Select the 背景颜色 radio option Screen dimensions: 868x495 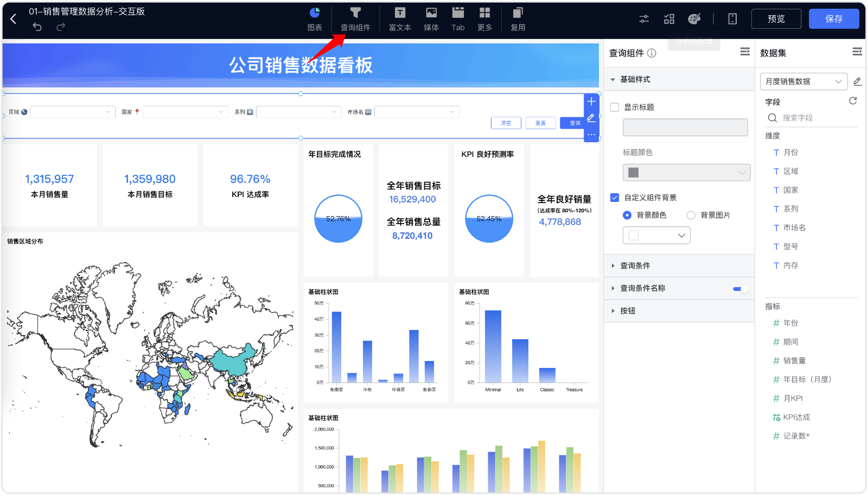click(x=627, y=215)
